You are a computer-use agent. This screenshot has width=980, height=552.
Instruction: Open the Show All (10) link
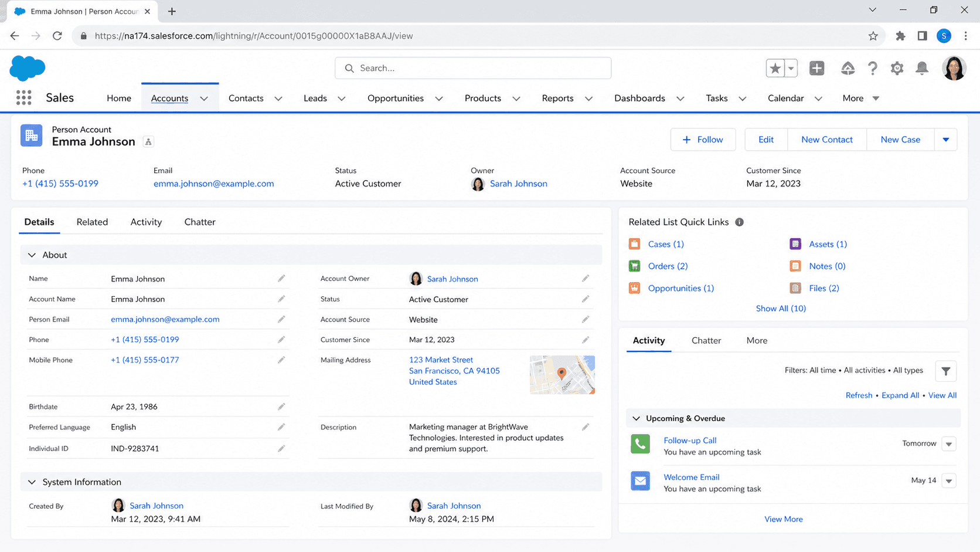(x=781, y=309)
